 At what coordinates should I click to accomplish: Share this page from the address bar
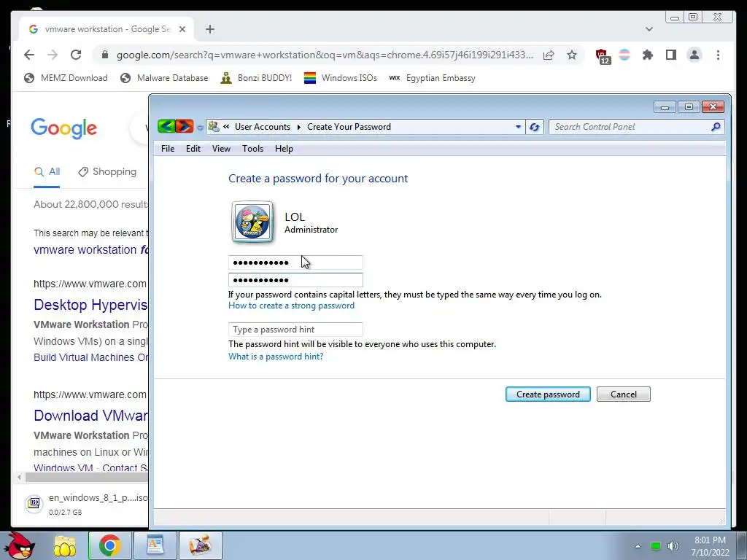click(549, 55)
